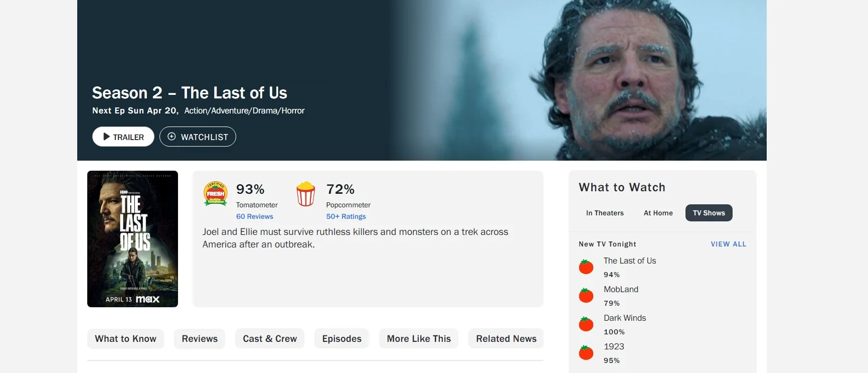Click View All for New TV Tonight
Screen dimensions: 868x373
pos(728,244)
